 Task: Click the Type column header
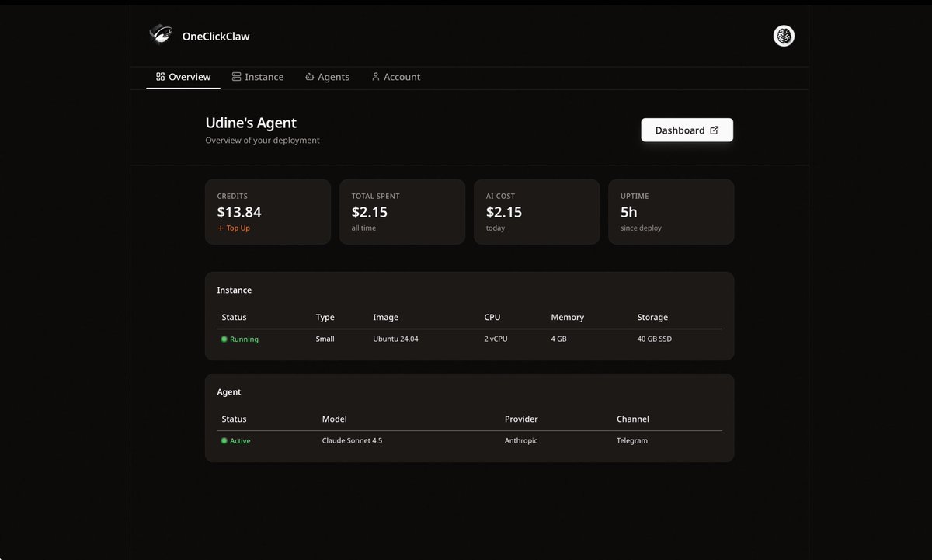click(325, 318)
